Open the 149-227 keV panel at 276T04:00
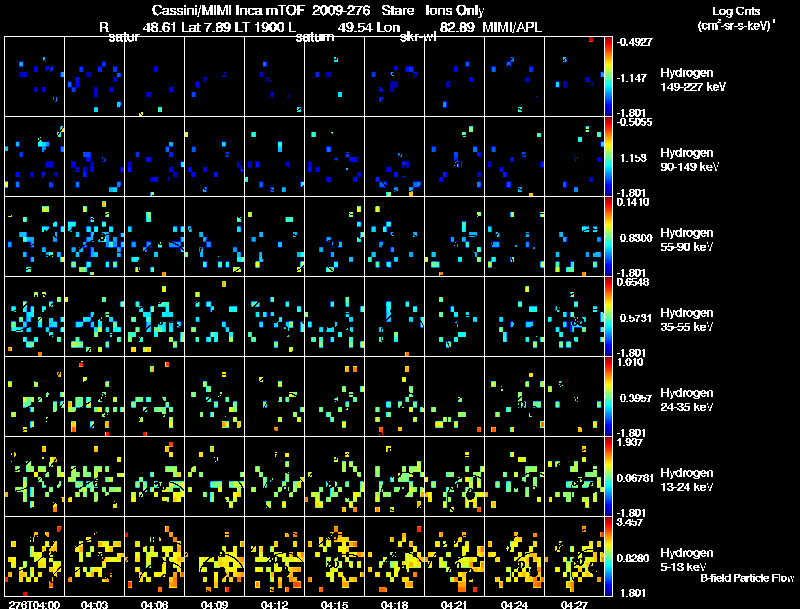 pos(34,77)
